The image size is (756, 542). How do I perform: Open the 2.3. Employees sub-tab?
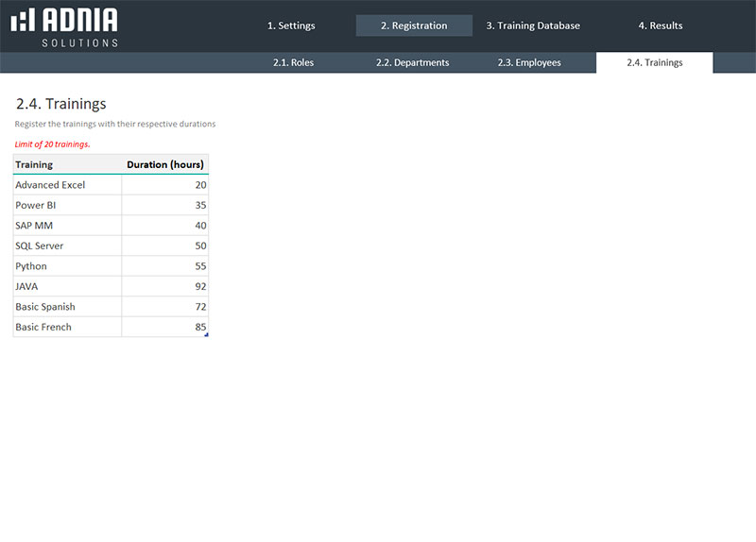pos(529,62)
